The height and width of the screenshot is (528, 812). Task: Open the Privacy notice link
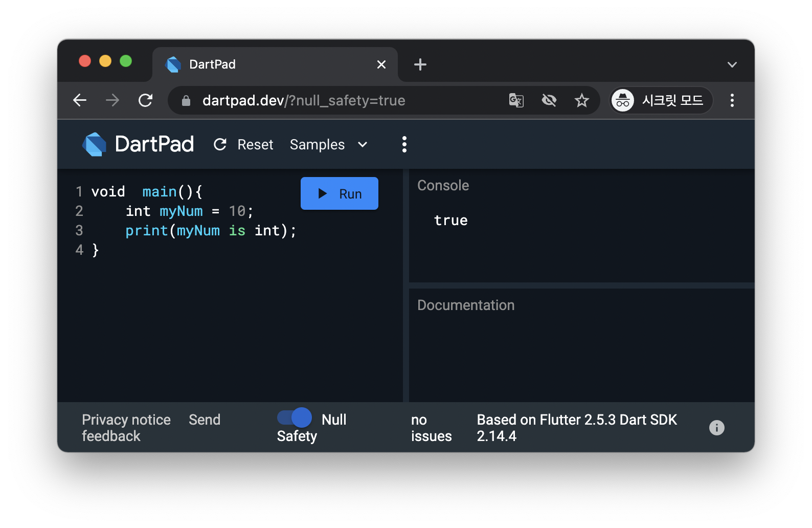(126, 420)
